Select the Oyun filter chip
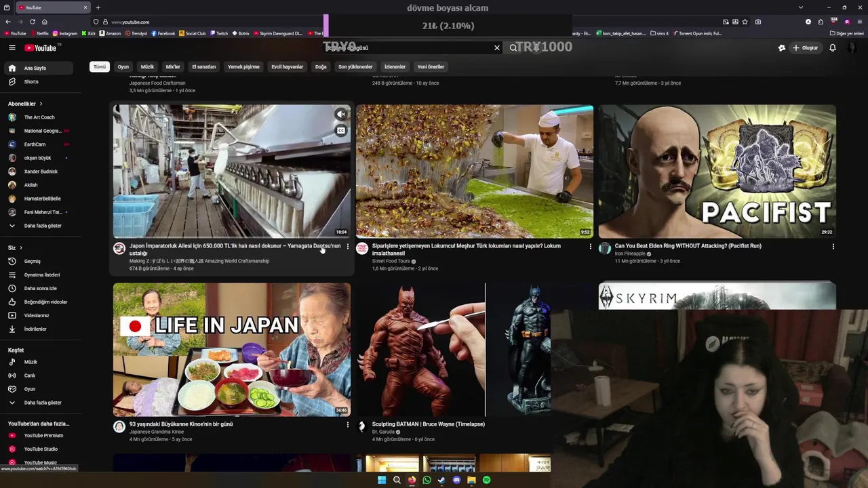868x488 pixels. click(x=123, y=66)
